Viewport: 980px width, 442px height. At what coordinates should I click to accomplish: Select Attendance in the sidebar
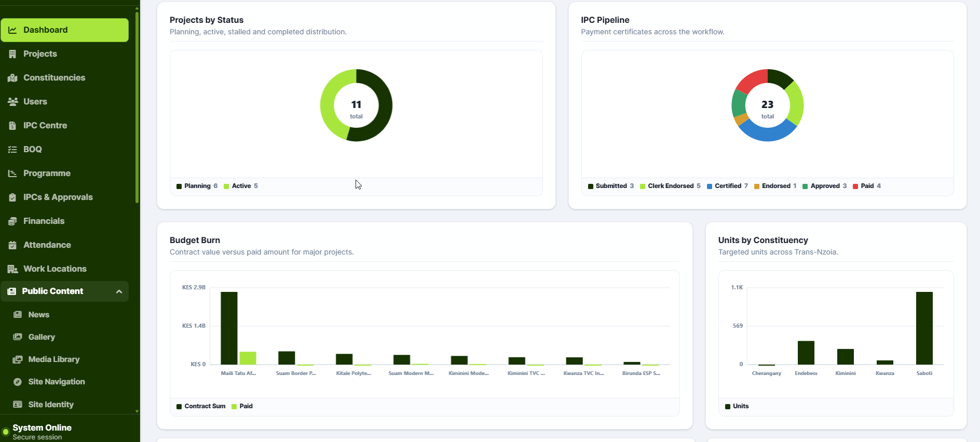coord(64,245)
